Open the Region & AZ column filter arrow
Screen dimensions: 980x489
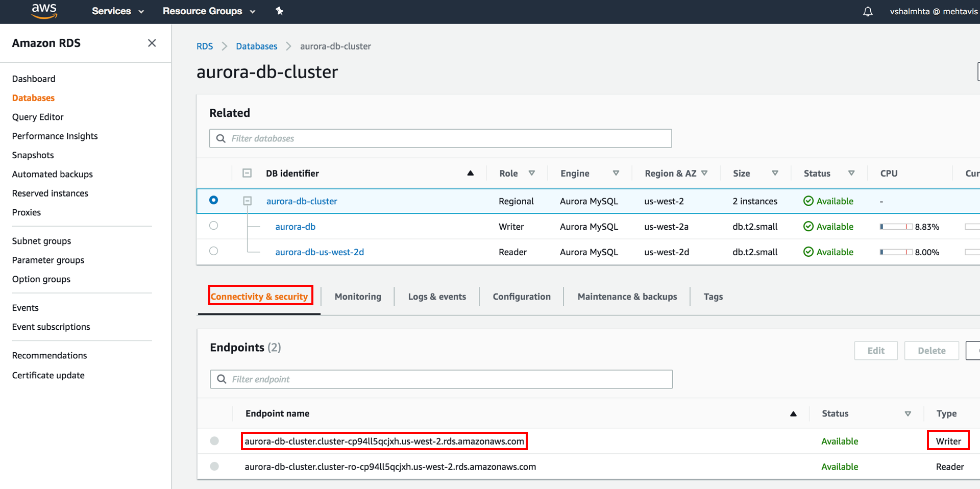704,173
